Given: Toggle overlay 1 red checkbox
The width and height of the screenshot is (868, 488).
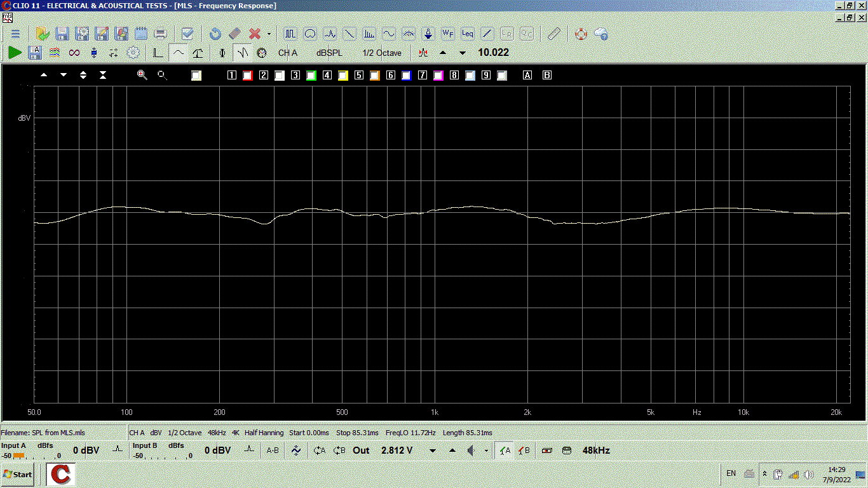Looking at the screenshot, I should point(247,76).
